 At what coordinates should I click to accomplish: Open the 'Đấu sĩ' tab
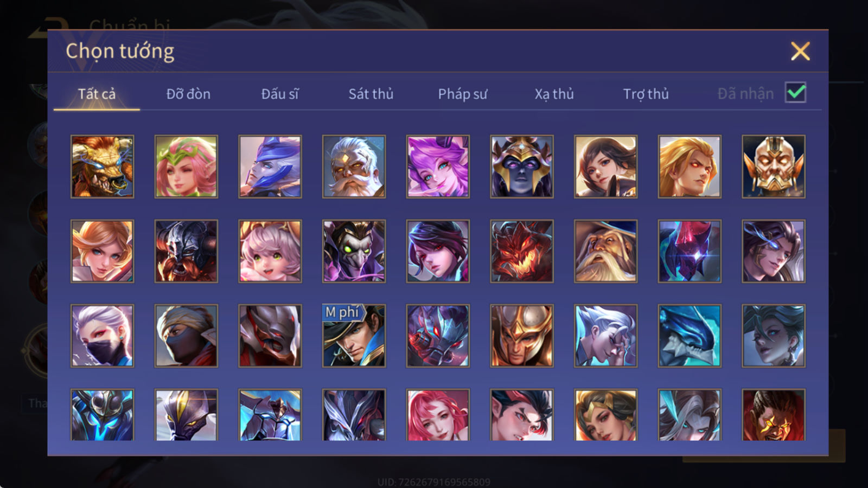point(280,94)
